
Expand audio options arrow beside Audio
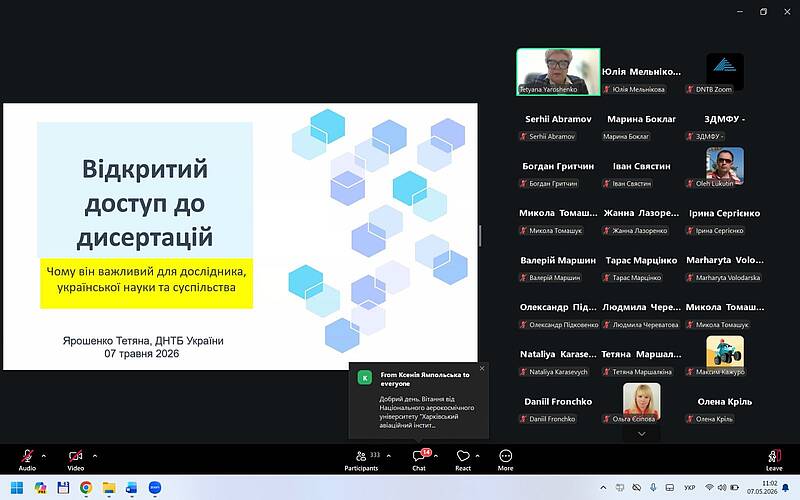click(43, 456)
